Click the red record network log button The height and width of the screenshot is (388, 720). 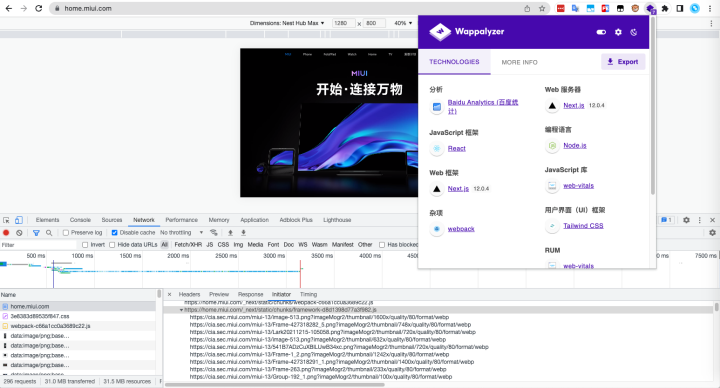click(6, 233)
